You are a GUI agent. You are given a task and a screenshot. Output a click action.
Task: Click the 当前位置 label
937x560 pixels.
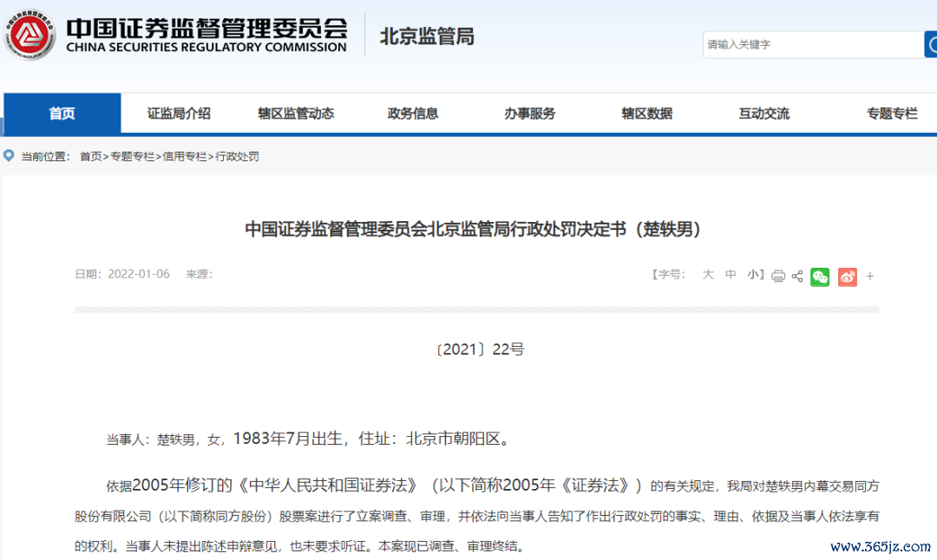(46, 156)
